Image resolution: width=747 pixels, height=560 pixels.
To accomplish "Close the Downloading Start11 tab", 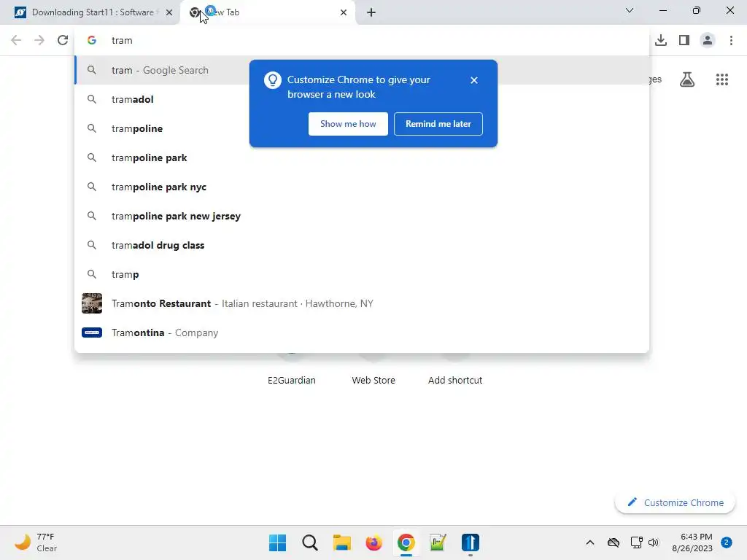I will 169,12.
